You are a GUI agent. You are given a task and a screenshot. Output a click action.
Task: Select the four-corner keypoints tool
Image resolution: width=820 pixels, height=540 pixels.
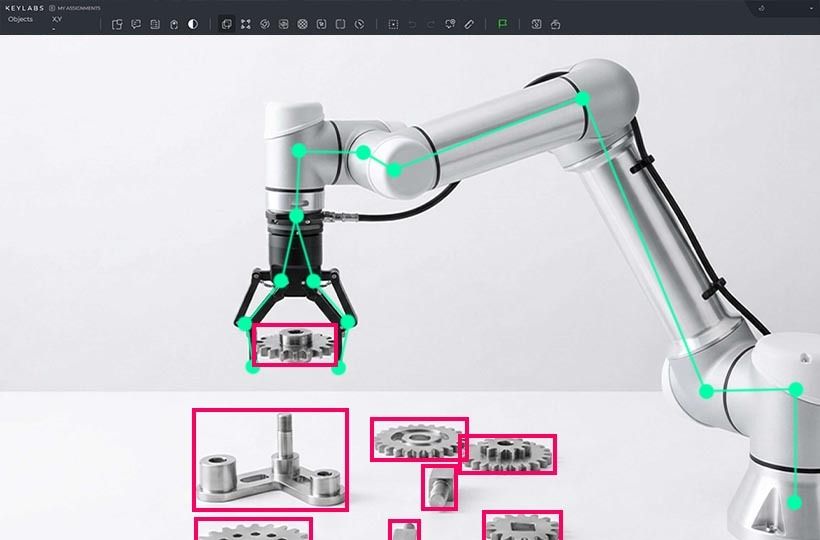tap(246, 24)
